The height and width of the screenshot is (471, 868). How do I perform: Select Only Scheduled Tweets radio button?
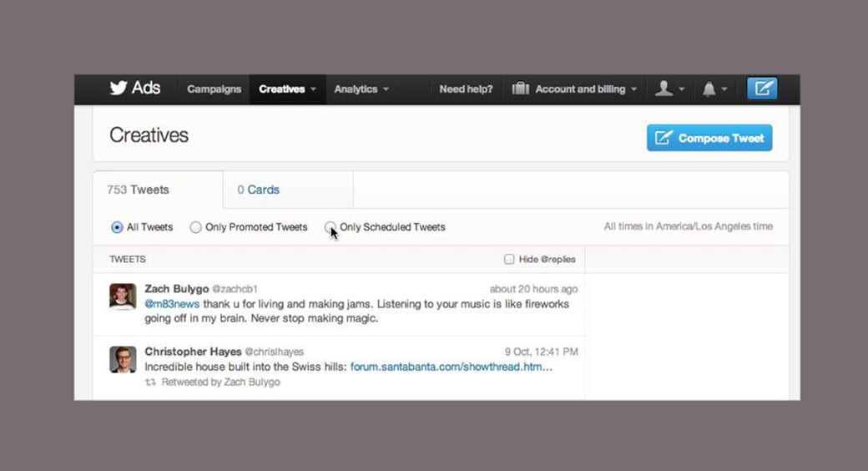tap(330, 227)
